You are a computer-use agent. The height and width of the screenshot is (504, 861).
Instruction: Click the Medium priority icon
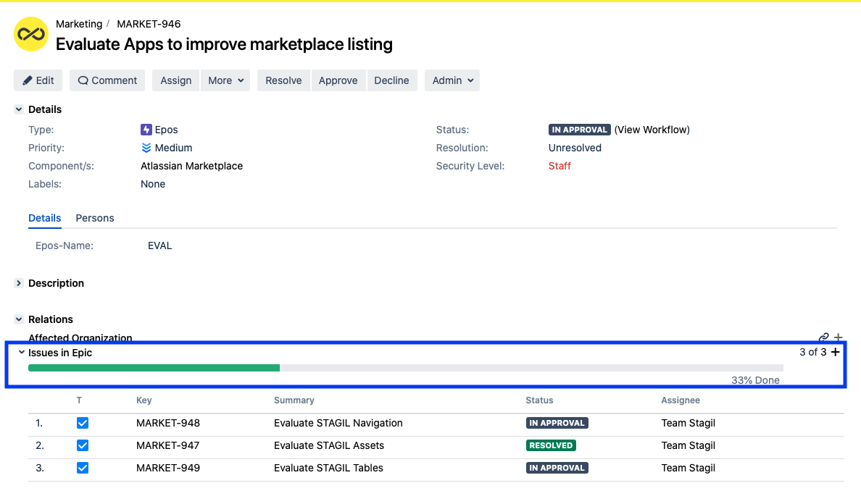[146, 148]
